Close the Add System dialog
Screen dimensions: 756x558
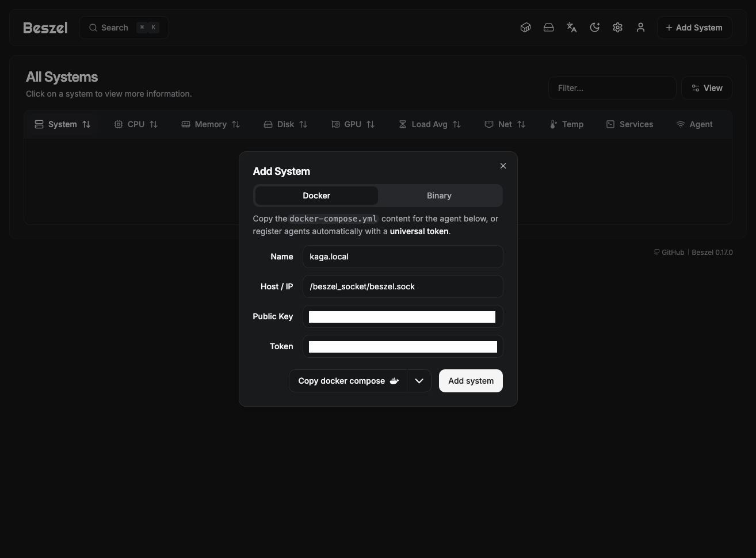[503, 166]
